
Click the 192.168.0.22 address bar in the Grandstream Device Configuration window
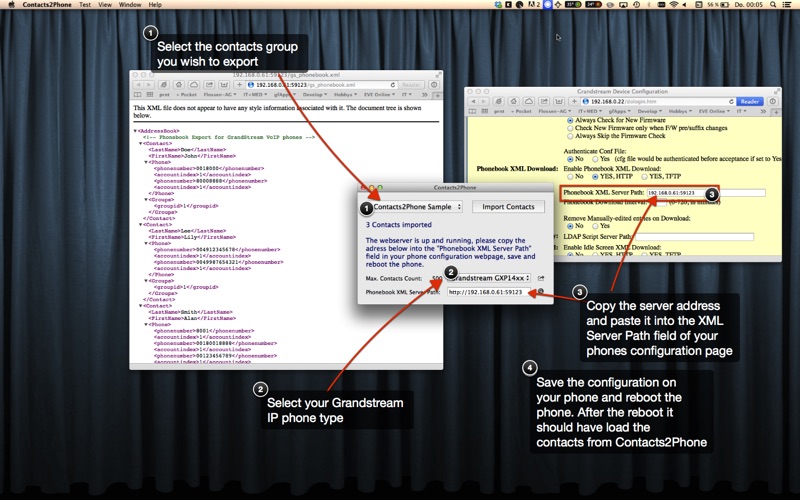click(x=658, y=102)
